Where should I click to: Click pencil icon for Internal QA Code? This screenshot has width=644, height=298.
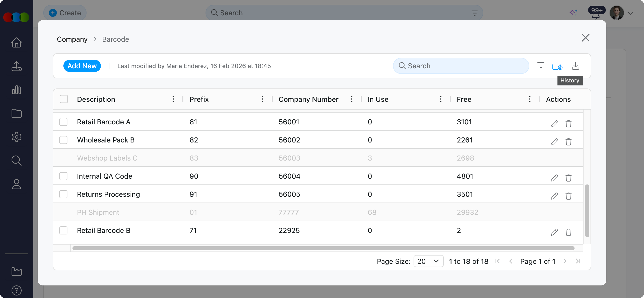[554, 178]
